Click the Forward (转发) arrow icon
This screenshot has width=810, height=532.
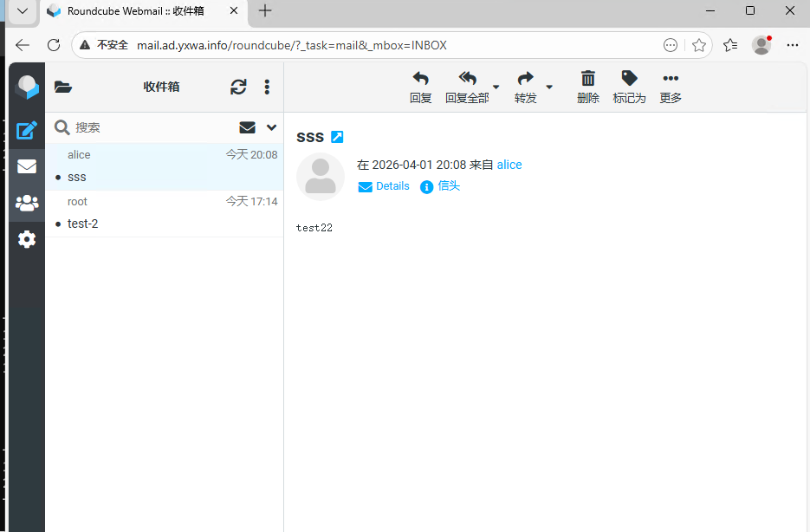click(525, 87)
